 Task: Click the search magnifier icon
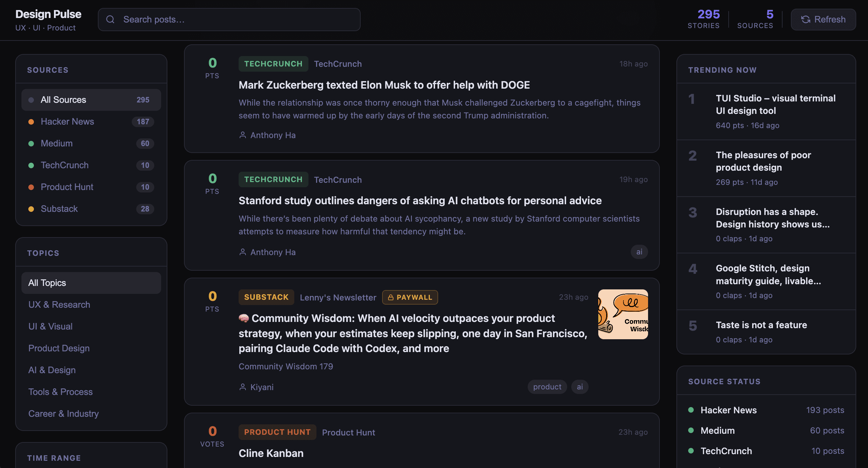click(110, 19)
